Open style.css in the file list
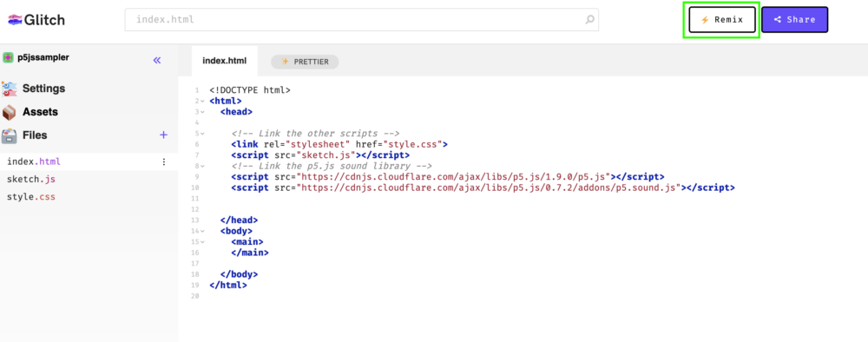Screen dimensions: 868x342 coord(31,197)
